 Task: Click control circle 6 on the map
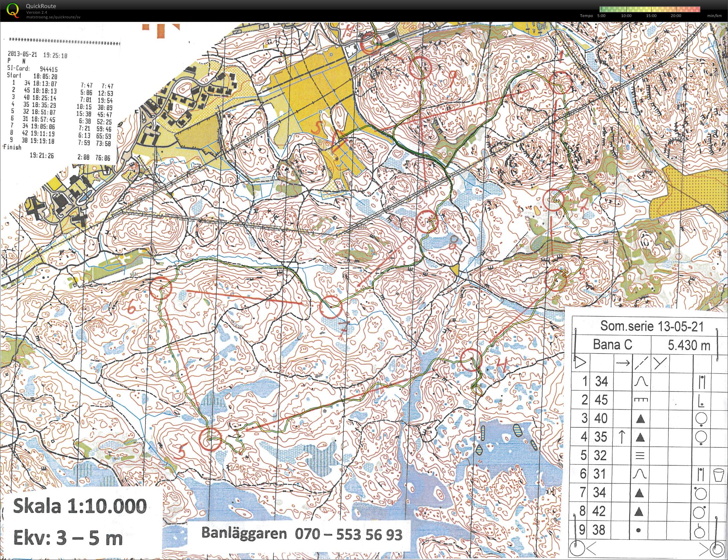click(x=160, y=287)
